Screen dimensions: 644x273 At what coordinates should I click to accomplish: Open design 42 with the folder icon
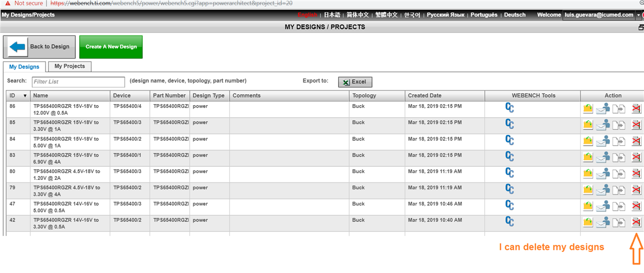(588, 222)
